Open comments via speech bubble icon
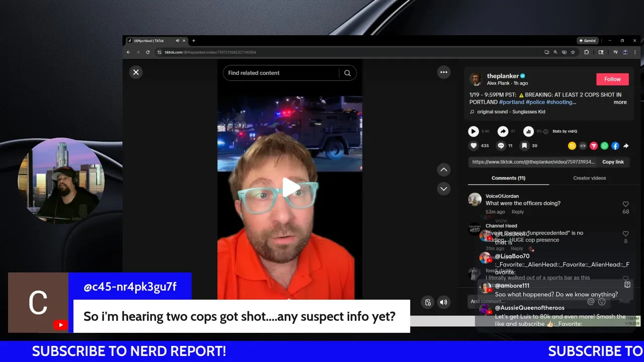The width and height of the screenshot is (644, 362). point(501,146)
